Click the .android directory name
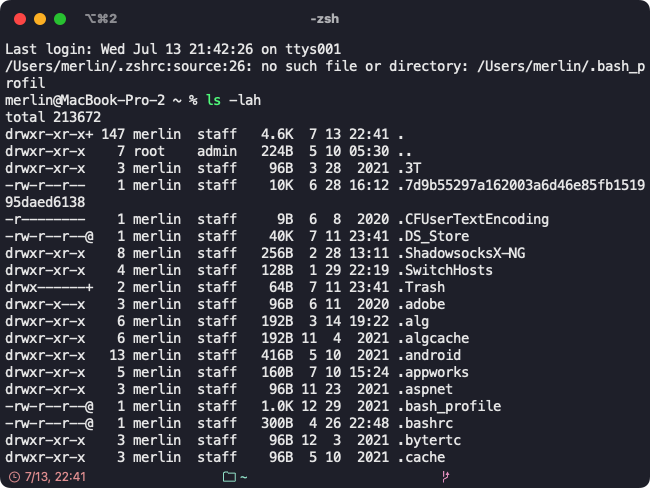The image size is (650, 488). (x=429, y=355)
